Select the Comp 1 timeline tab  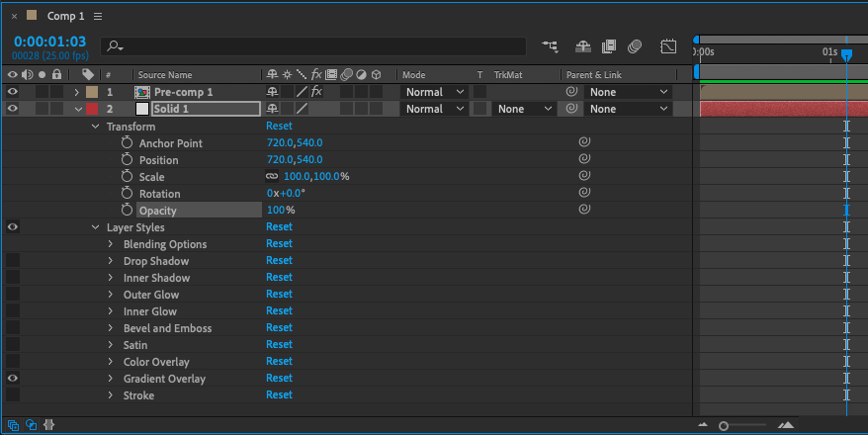[65, 16]
